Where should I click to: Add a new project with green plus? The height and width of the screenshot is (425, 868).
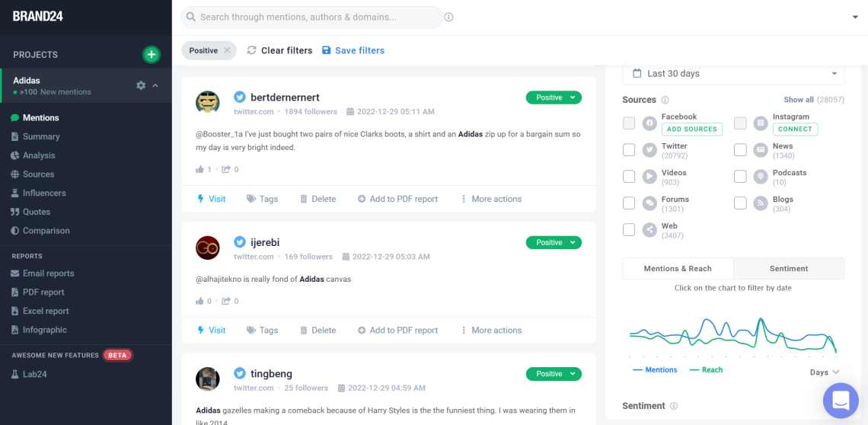[x=151, y=54]
